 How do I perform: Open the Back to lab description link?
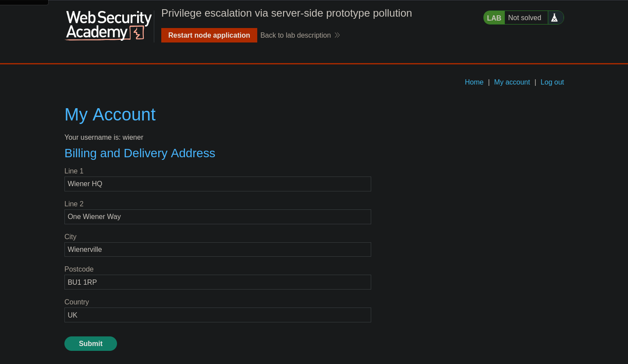[295, 35]
